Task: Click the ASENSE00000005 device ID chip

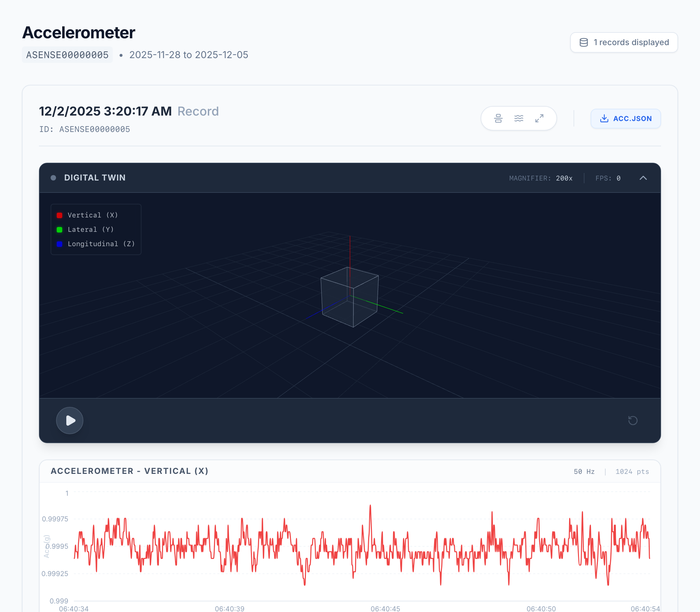Action: tap(67, 55)
